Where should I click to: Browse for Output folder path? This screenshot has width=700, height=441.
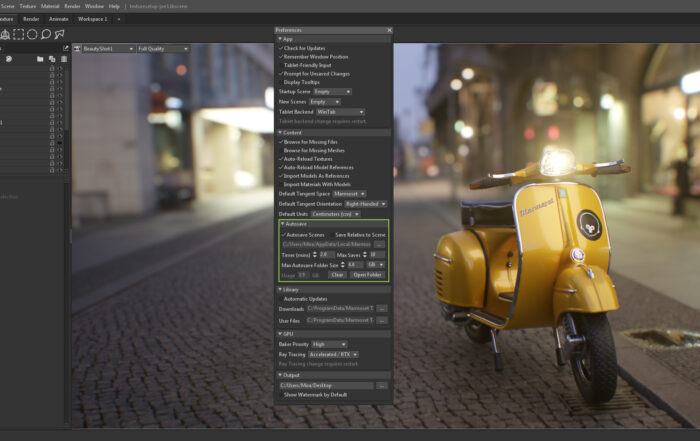coord(382,386)
